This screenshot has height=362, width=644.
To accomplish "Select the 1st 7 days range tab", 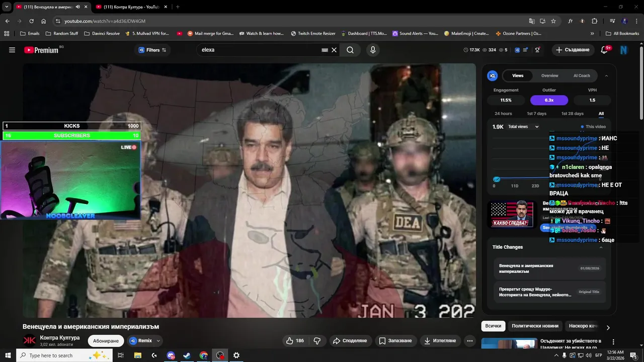I will coord(536,114).
